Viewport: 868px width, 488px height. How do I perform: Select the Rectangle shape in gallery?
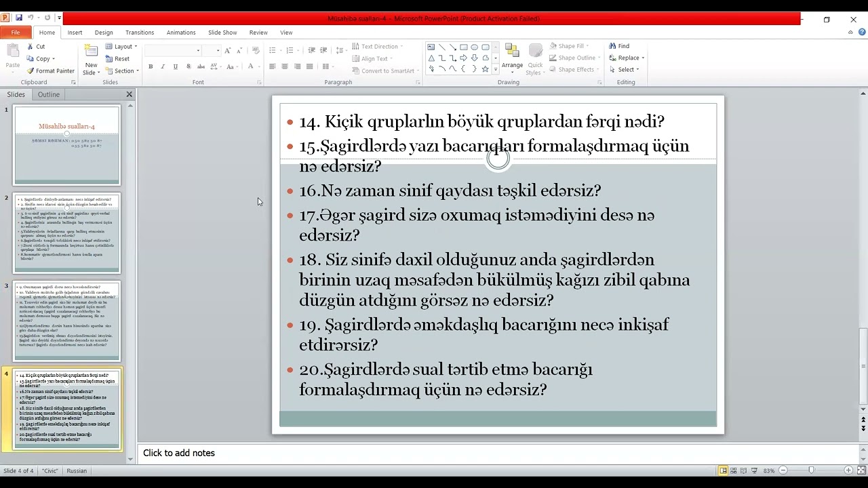pos(464,47)
